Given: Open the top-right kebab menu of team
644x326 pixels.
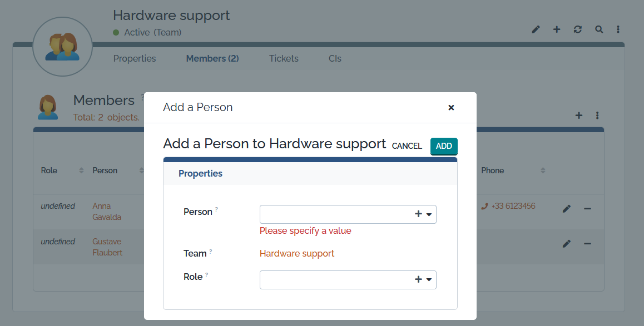Looking at the screenshot, I should tap(618, 29).
